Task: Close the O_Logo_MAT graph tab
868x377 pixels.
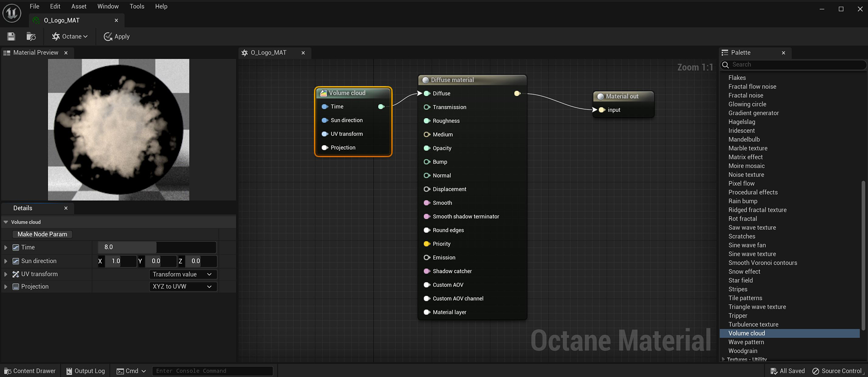Action: pyautogui.click(x=303, y=52)
